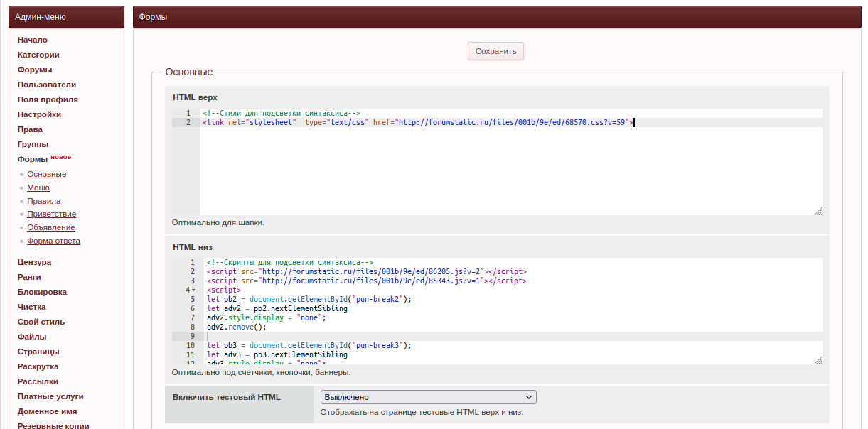Grab the HTML низ editor resize handle
Screen dimensions: 868x429
818,360
